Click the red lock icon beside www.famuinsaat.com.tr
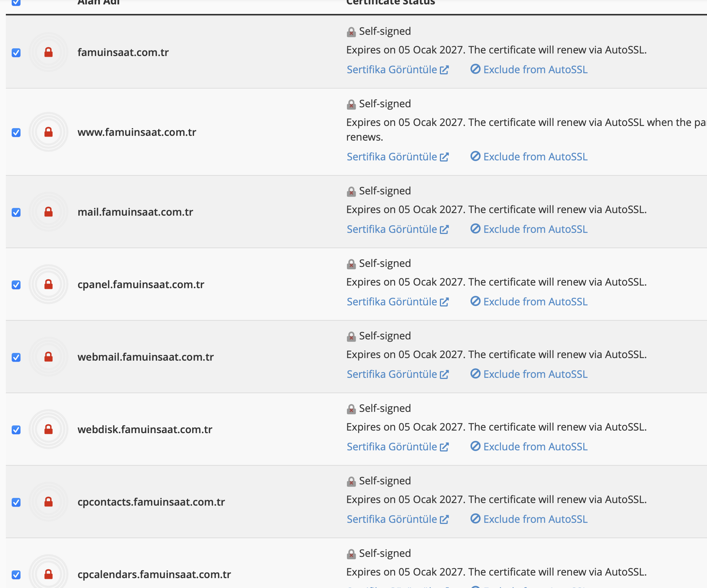The image size is (707, 588). click(48, 132)
